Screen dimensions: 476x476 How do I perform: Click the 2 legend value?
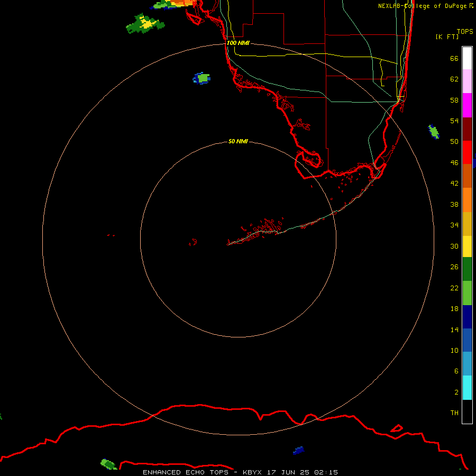(456, 392)
